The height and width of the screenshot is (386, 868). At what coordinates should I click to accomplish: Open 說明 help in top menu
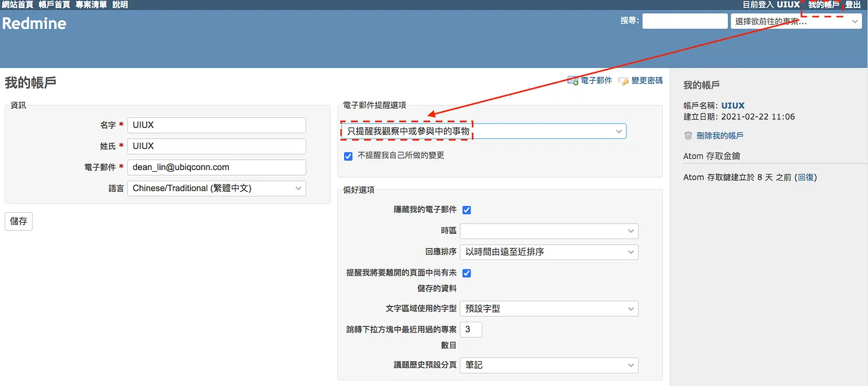click(120, 5)
